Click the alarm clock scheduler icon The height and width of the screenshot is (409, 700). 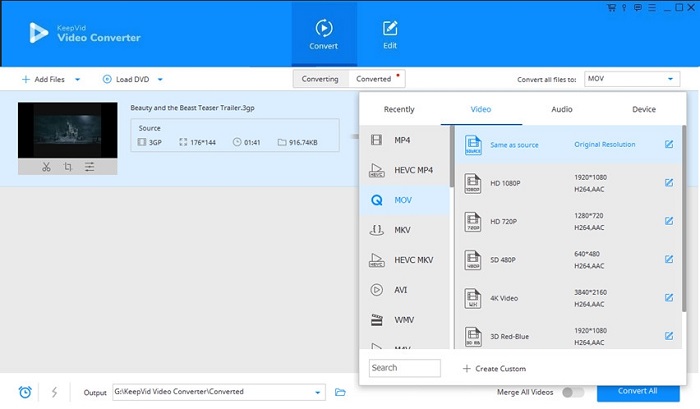(24, 392)
